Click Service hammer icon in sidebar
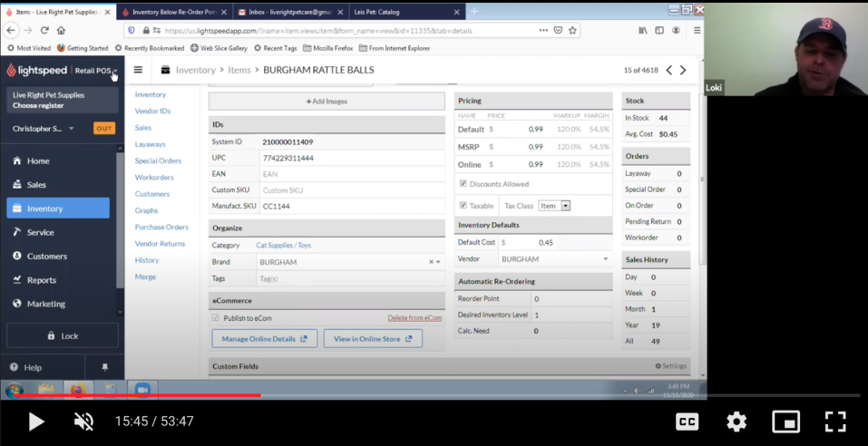The image size is (868, 446). pos(16,232)
